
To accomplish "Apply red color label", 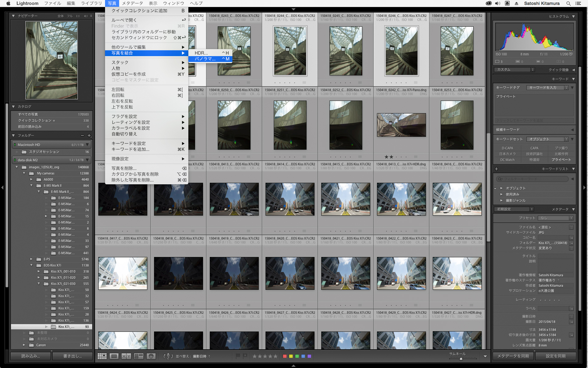I will (x=285, y=356).
